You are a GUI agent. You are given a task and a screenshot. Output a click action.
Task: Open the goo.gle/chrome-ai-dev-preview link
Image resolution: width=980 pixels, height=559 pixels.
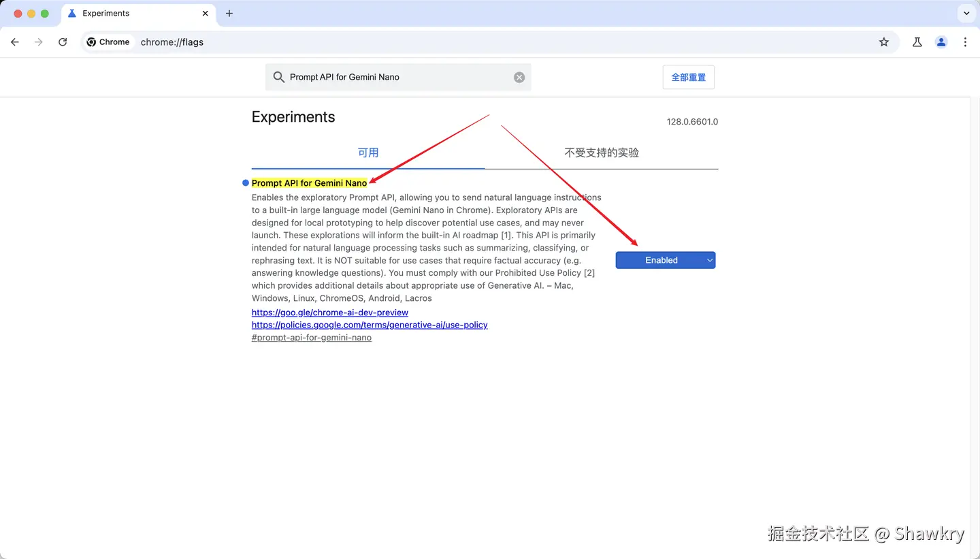(x=330, y=313)
